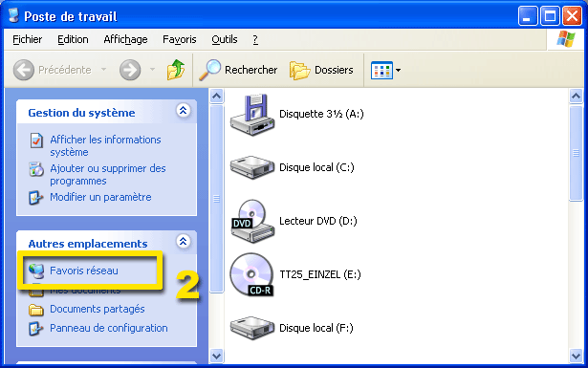Close the Poste de travail window
Viewport: 588px width, 368px height.
[x=573, y=16]
